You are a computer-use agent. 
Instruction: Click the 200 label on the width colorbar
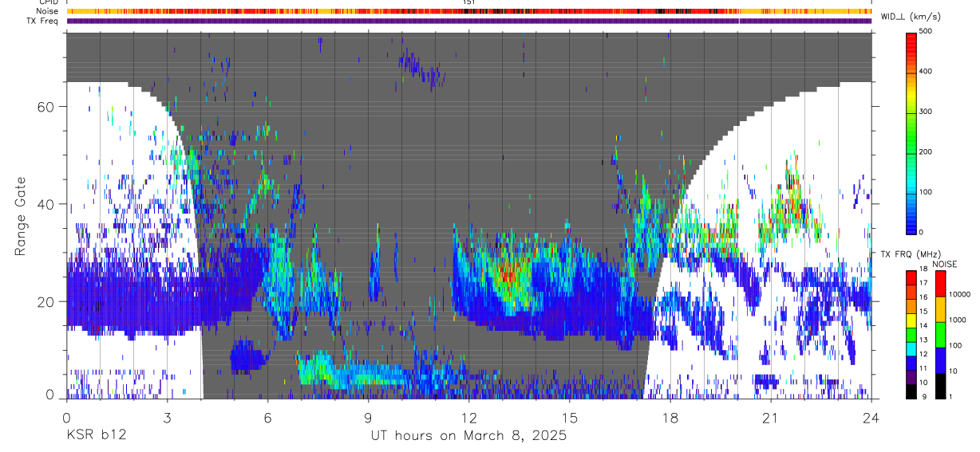[x=926, y=151]
